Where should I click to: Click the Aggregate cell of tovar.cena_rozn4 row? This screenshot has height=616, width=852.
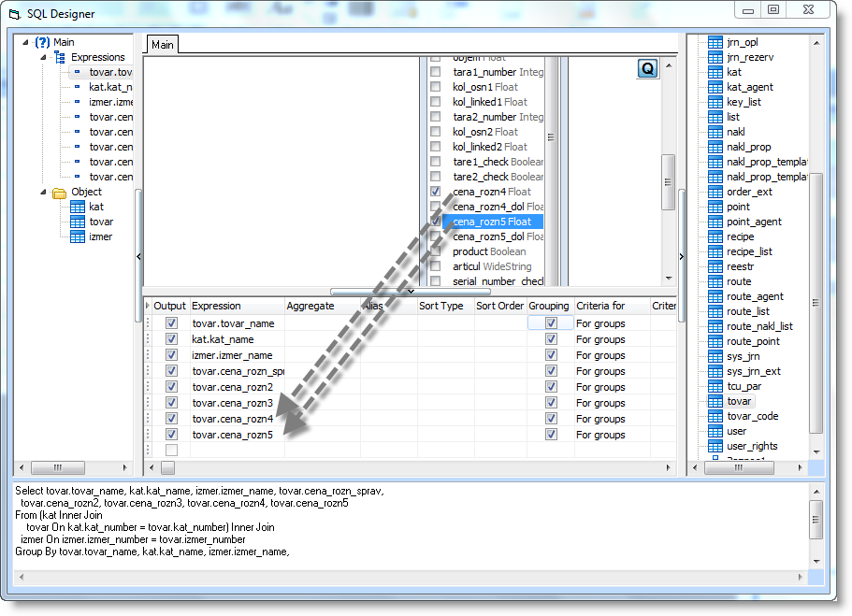(x=323, y=418)
